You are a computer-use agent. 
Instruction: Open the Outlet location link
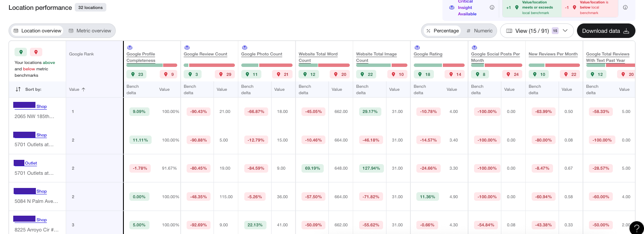31,163
